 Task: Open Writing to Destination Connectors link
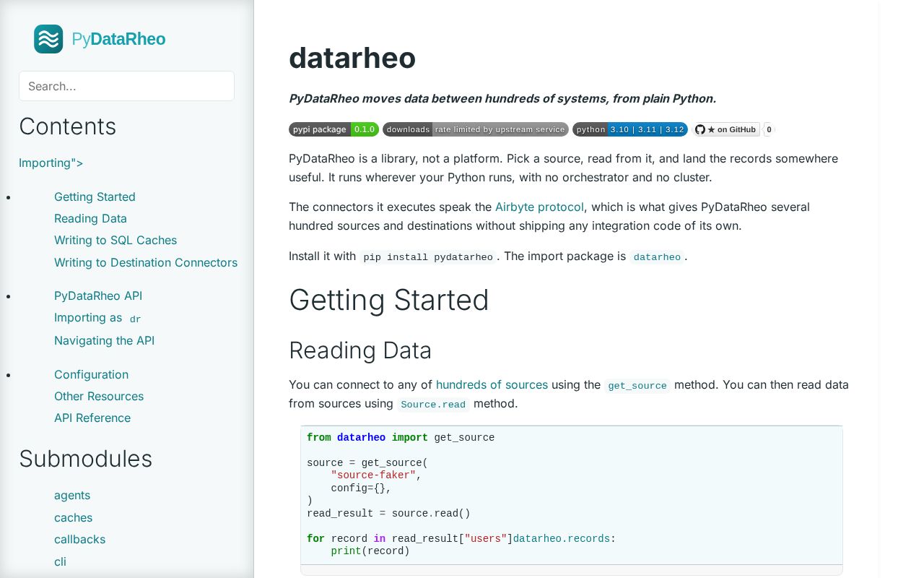tap(146, 262)
